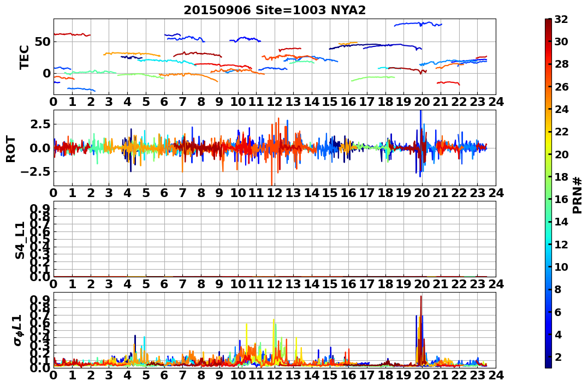Viewport: 588px width, 387px height.
Task: Click blue TEC trace above 50 near hour 20
Action: (418, 24)
